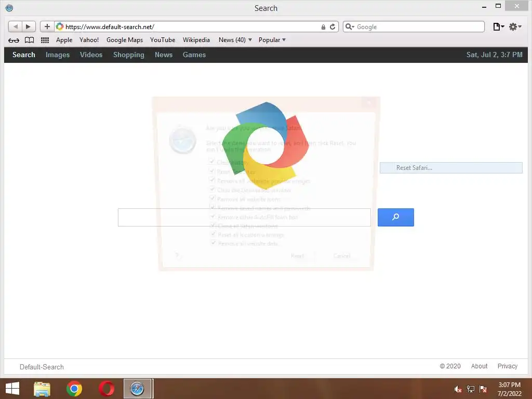
Task: Reload the page with refresh icon
Action: pyautogui.click(x=332, y=27)
